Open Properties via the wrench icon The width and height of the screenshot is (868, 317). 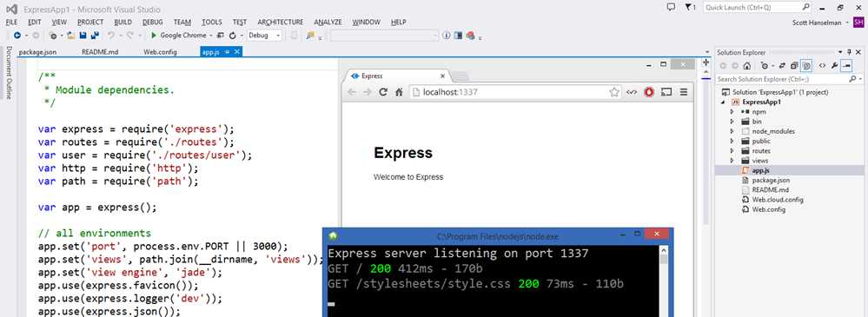click(x=835, y=66)
